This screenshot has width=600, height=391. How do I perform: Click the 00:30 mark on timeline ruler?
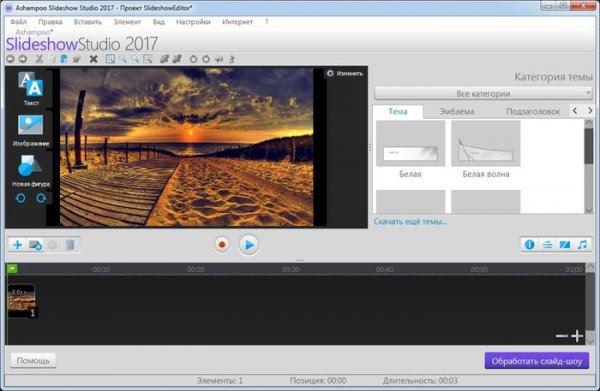click(290, 269)
